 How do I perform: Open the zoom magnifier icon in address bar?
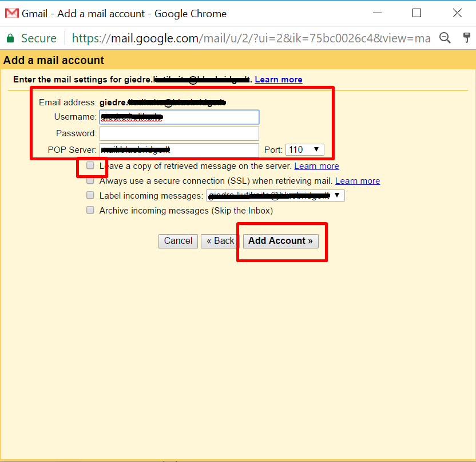click(445, 38)
